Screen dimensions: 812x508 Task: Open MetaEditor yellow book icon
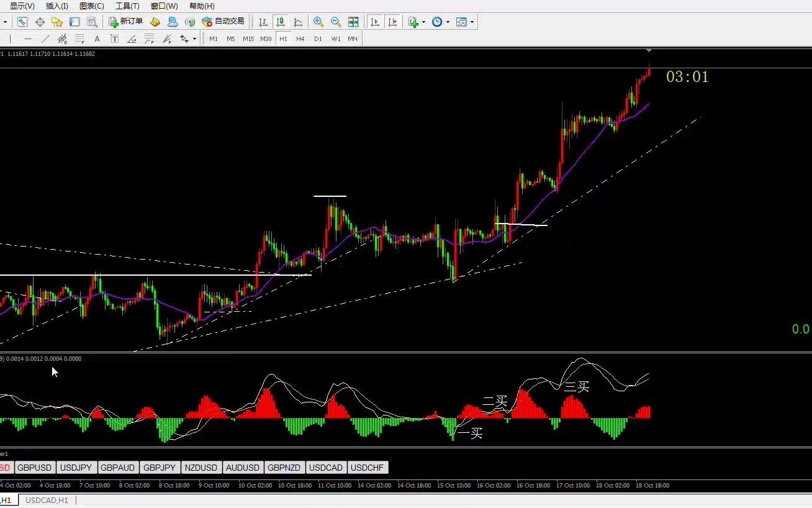coord(155,22)
